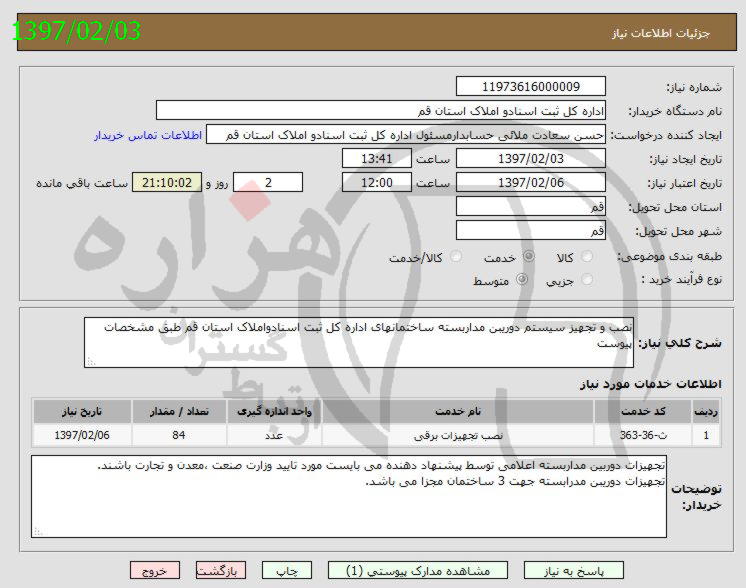Click the واحد اندازه گیری column header
This screenshot has width=746, height=588.
(275, 412)
